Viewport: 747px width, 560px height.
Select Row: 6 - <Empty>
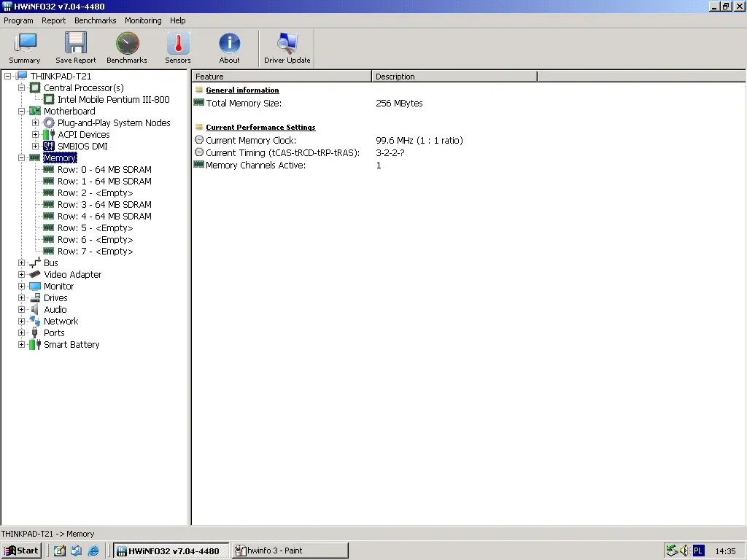(96, 239)
